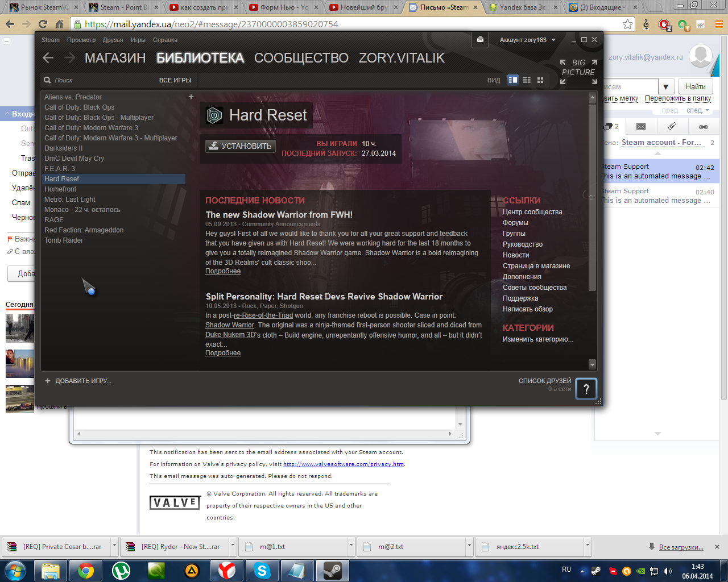Open the Страница в магазине link
This screenshot has height=582, width=728.
coord(536,266)
